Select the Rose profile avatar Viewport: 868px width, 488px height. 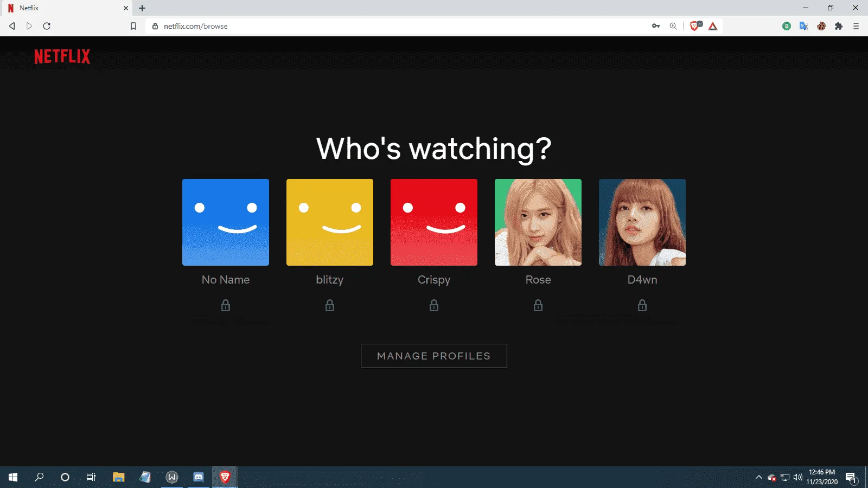[538, 222]
